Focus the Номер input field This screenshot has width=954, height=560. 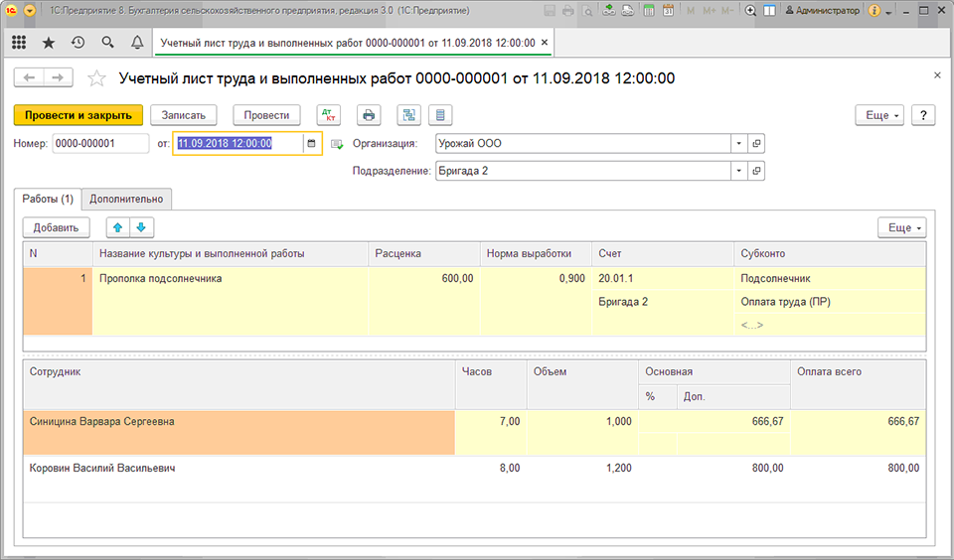coord(100,144)
